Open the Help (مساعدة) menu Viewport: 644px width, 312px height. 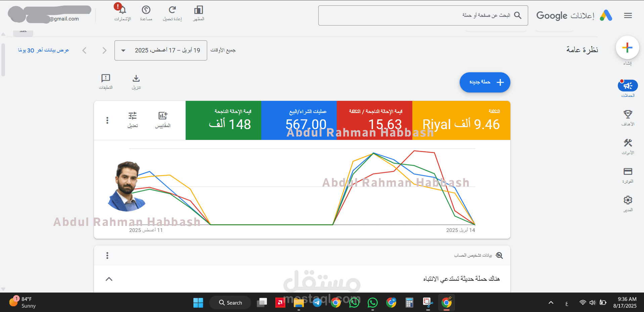146,13
